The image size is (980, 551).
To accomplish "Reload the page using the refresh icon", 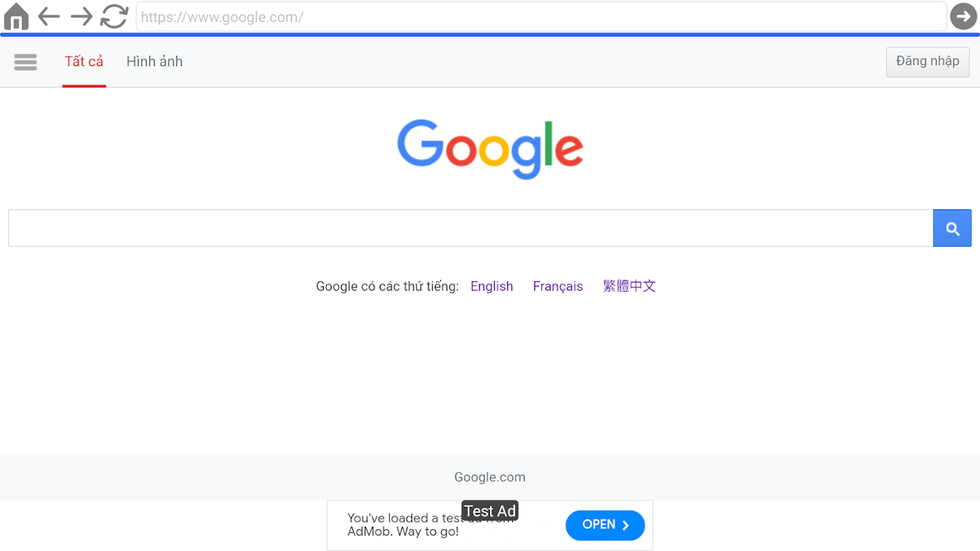I will [114, 17].
